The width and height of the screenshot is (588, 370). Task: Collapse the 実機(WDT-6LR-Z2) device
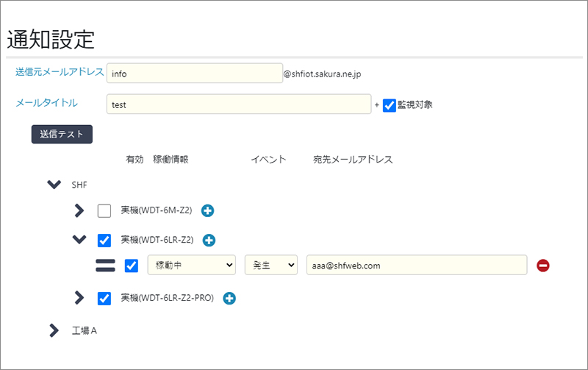(79, 239)
